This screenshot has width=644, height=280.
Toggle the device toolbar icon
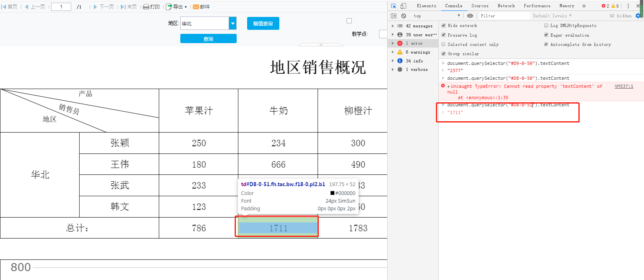click(403, 6)
